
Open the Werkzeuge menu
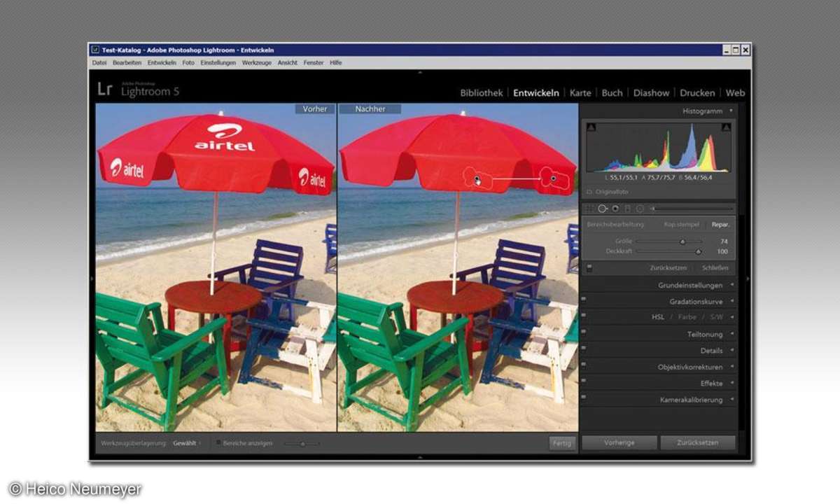(257, 62)
